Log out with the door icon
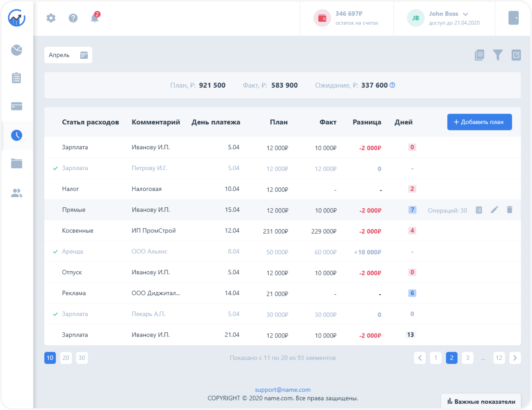This screenshot has height=410, width=532. click(513, 18)
